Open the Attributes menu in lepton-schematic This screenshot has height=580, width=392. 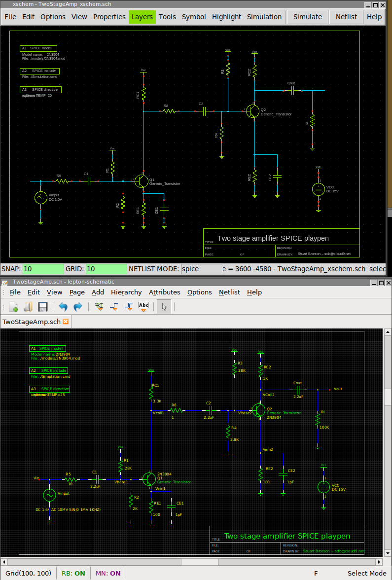pyautogui.click(x=164, y=292)
